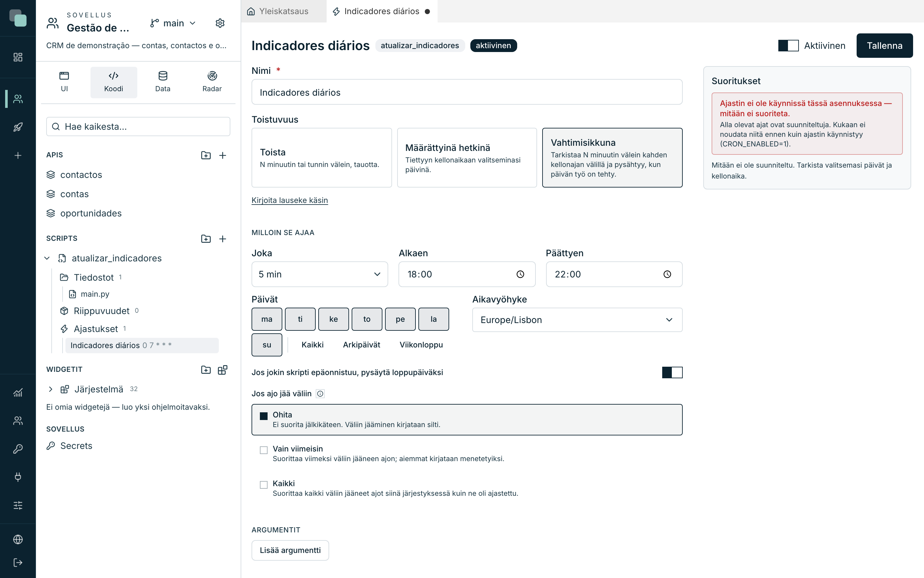Open the Tiedostot folder node
924x578 pixels.
pyautogui.click(x=94, y=277)
